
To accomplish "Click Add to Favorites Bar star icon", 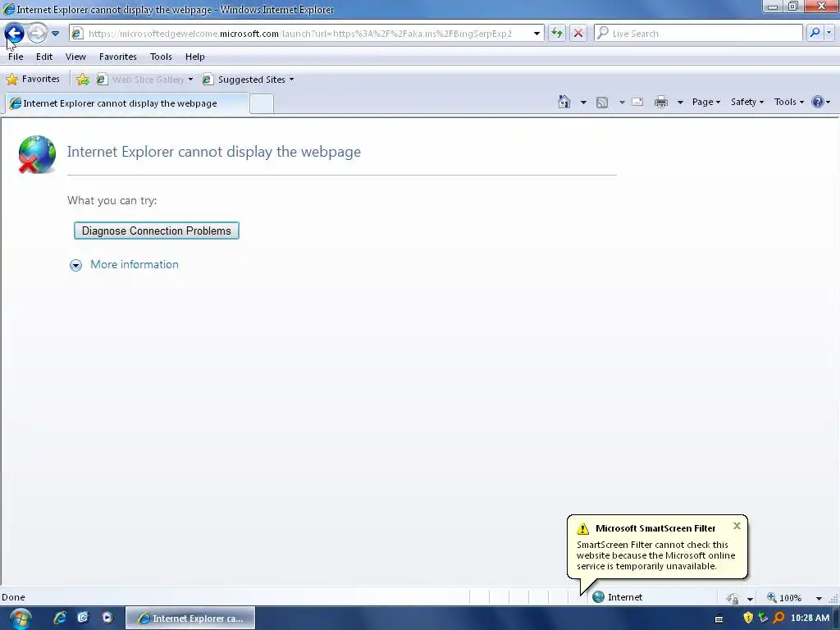I will coord(83,80).
